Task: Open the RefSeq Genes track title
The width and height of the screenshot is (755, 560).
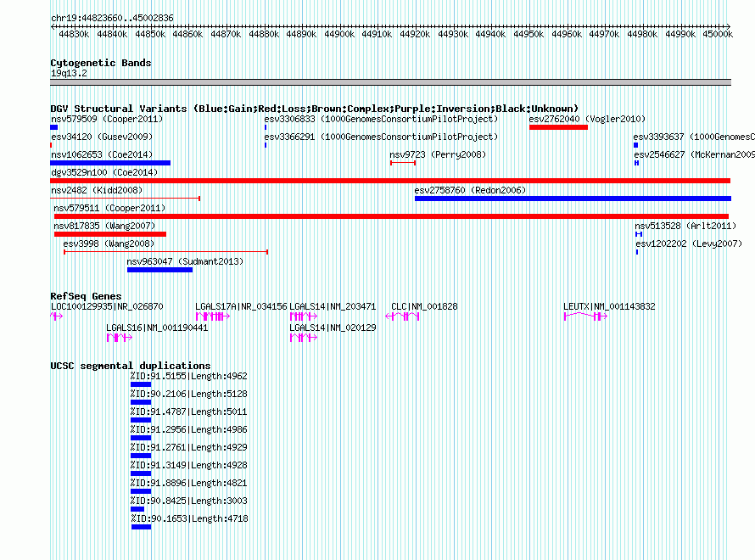Action: pos(86,296)
